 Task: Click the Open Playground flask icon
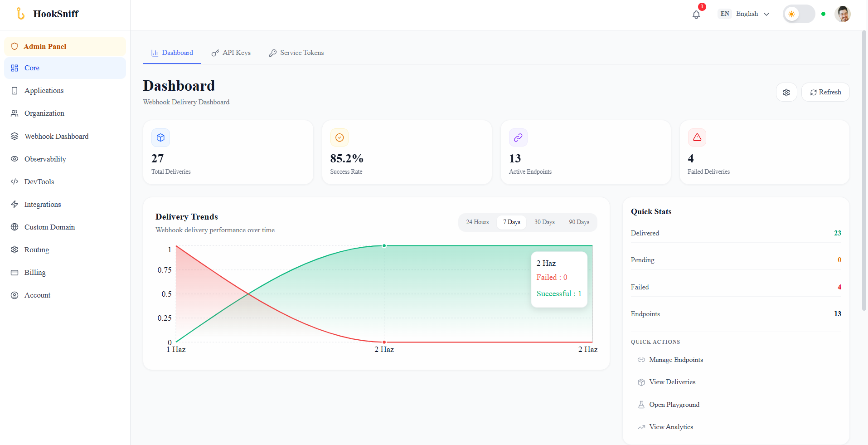coord(641,405)
